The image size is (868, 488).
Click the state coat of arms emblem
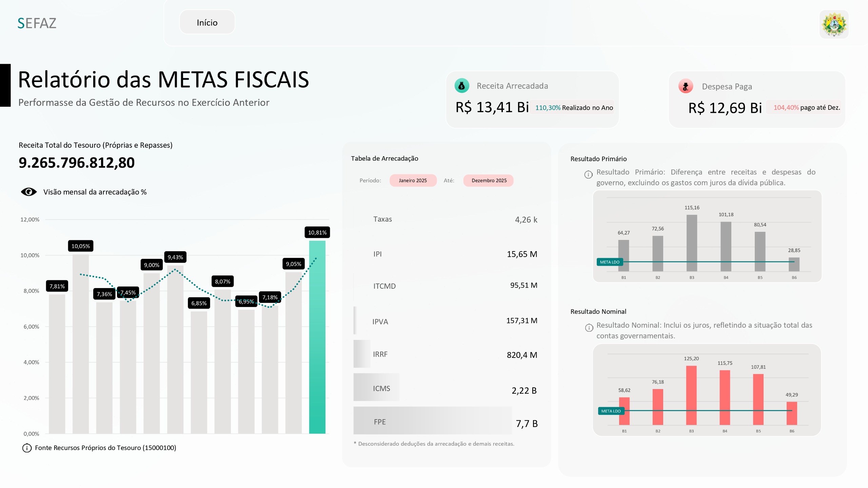pyautogui.click(x=834, y=24)
